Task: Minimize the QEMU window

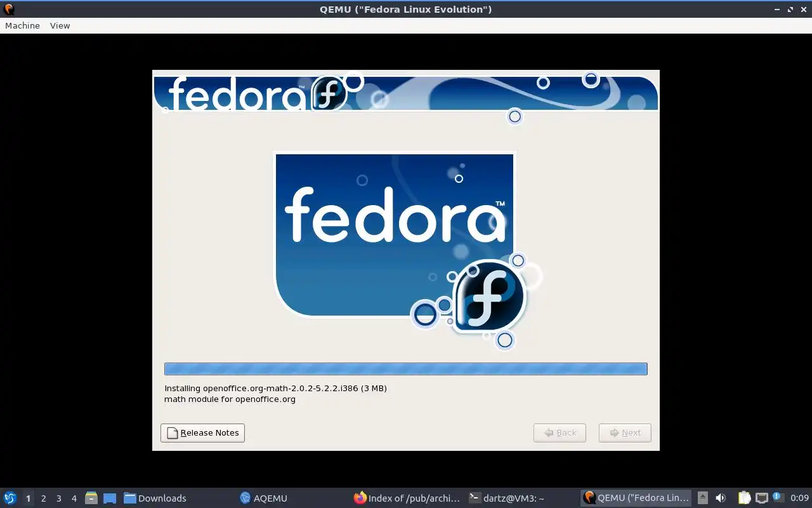Action: pyautogui.click(x=777, y=10)
